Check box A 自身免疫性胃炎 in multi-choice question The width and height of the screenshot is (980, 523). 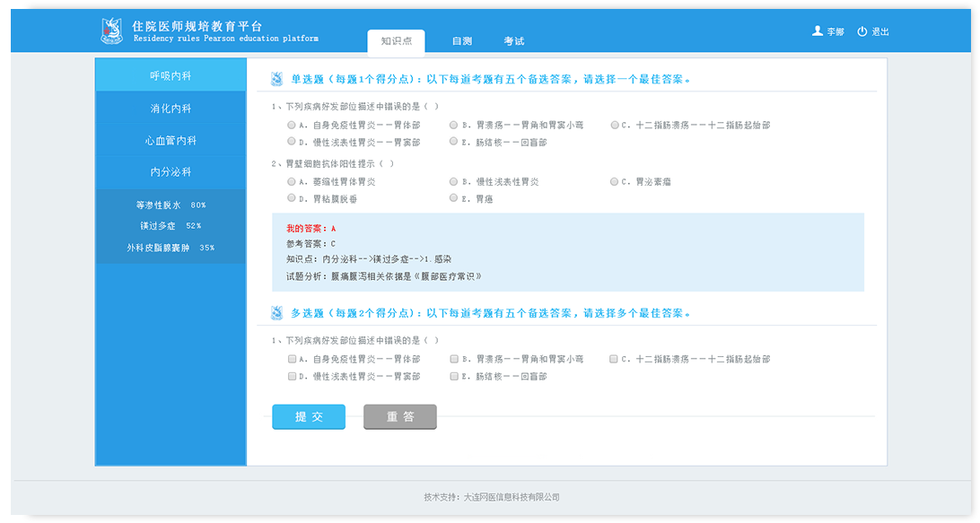[292, 360]
